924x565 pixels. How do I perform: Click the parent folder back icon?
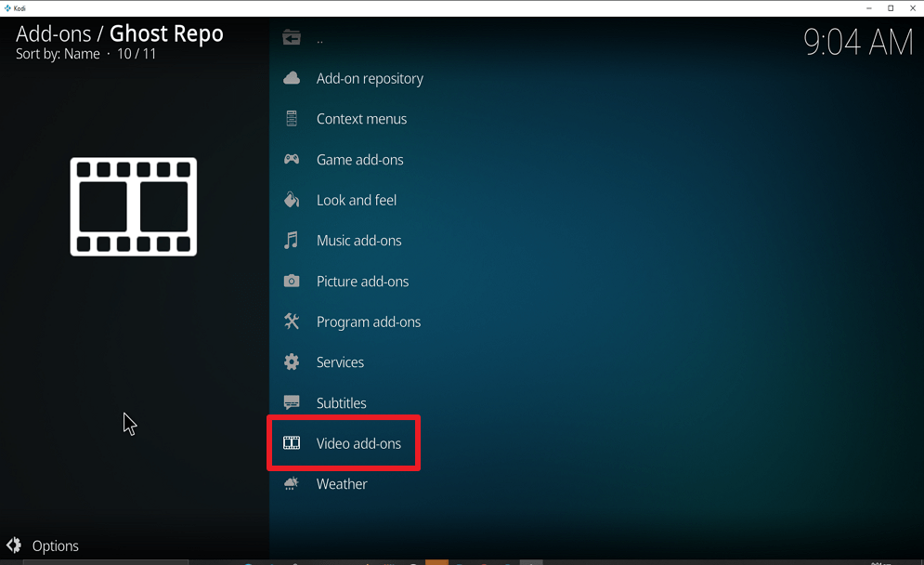click(291, 38)
